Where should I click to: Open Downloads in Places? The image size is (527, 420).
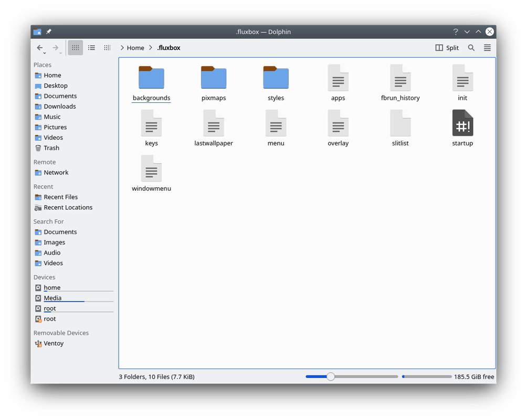click(x=74, y=107)
